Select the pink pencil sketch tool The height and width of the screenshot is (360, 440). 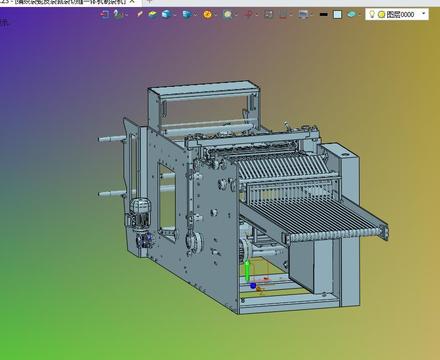point(140,14)
